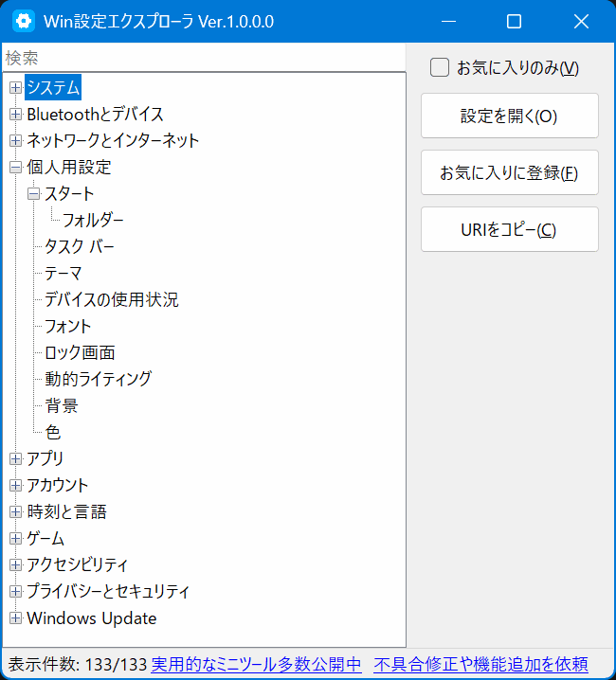Enable the お気に入りのみ checkbox
616x680 pixels.
440,67
